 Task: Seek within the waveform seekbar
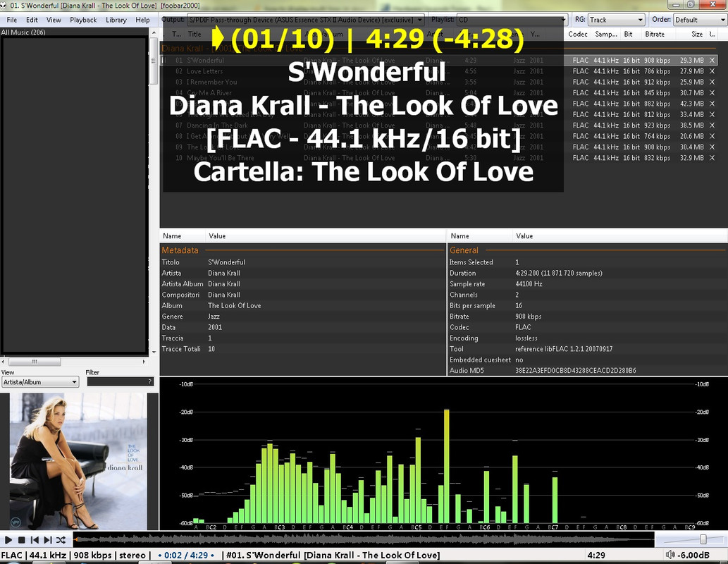(364, 539)
